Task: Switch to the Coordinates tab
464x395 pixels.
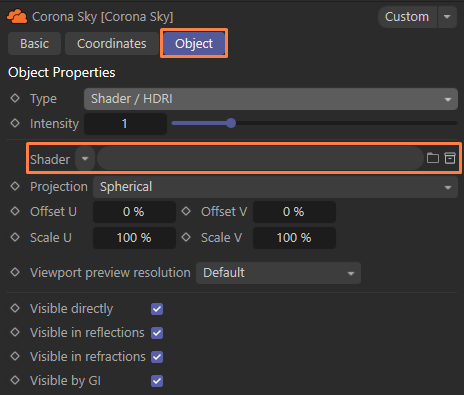Action: [x=111, y=44]
